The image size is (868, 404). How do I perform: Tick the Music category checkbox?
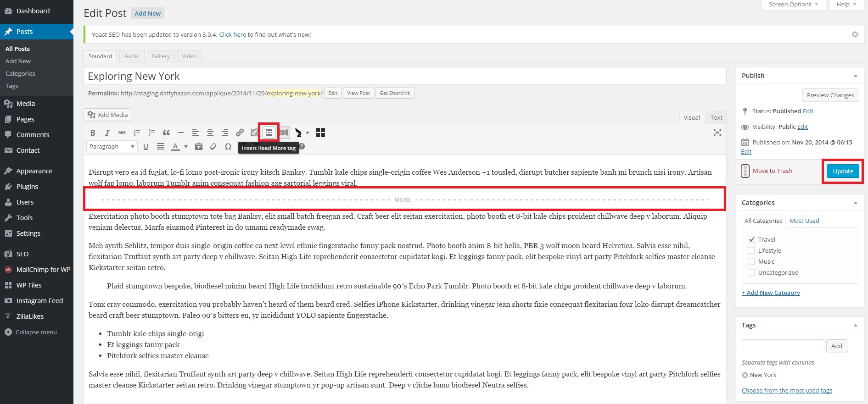click(x=751, y=261)
